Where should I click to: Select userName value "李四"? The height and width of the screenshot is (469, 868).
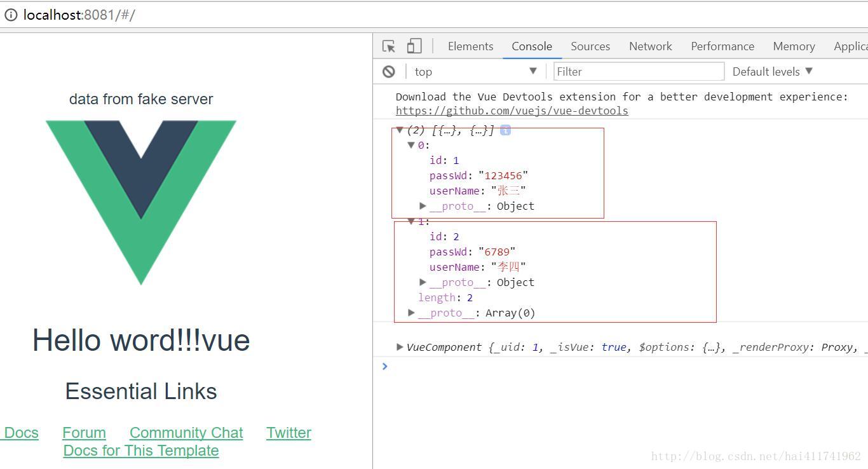(508, 267)
